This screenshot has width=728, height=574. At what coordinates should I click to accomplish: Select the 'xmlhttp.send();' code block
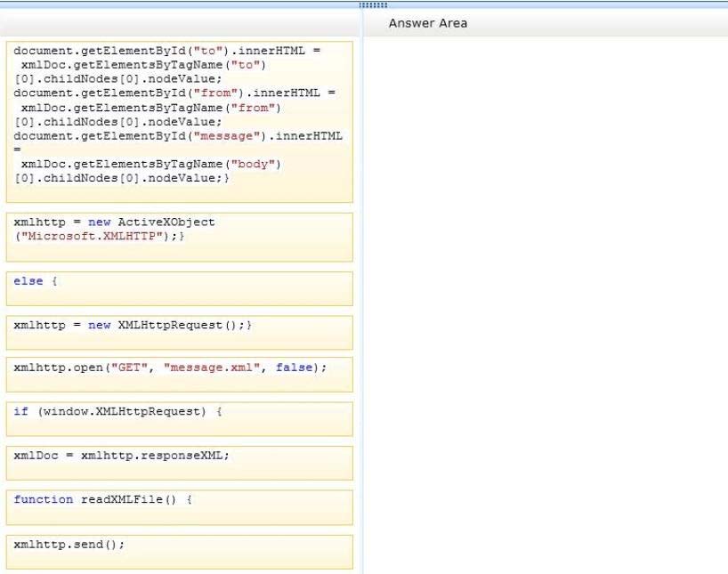179,552
